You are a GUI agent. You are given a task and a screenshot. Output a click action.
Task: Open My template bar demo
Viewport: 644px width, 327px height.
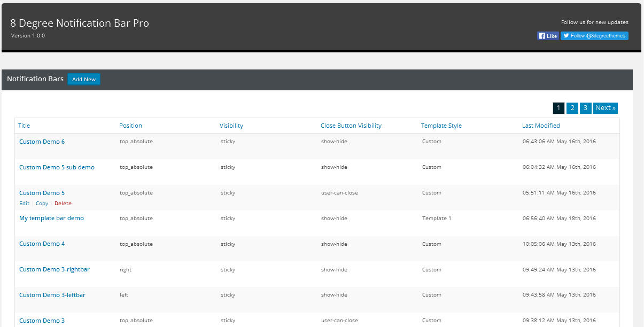click(51, 218)
